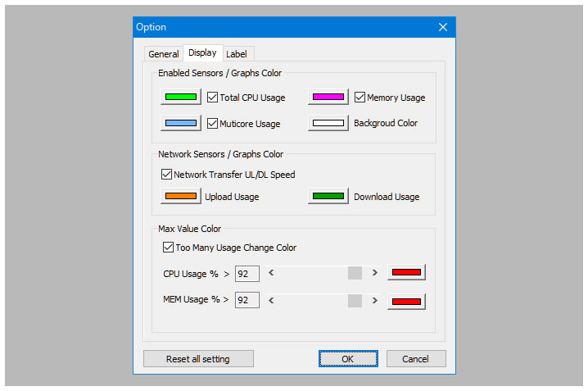Open the dark green Download Usage color swatch
This screenshot has width=588, height=391.
coord(328,197)
